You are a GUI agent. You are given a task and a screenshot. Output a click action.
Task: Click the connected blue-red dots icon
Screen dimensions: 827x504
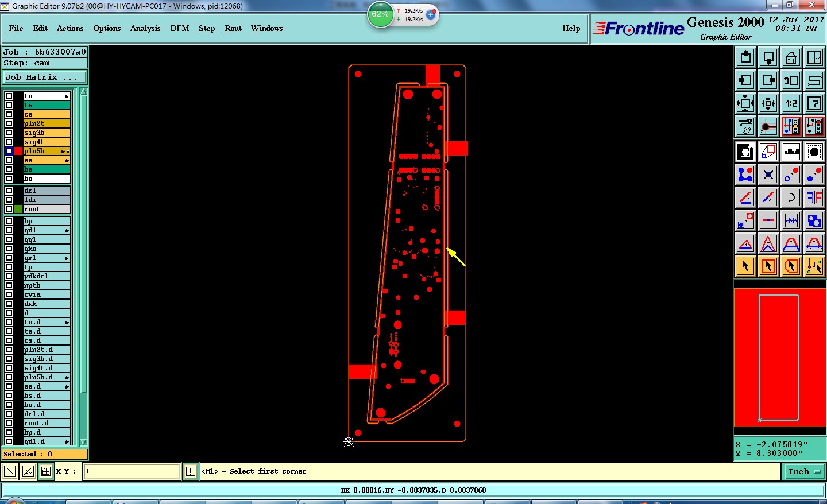[x=745, y=175]
